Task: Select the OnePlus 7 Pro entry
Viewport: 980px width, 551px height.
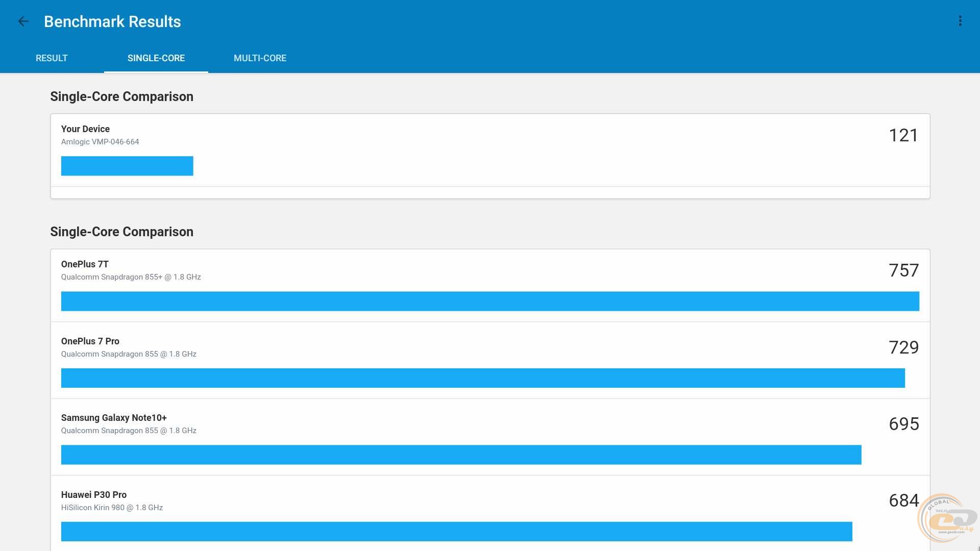Action: click(x=90, y=341)
